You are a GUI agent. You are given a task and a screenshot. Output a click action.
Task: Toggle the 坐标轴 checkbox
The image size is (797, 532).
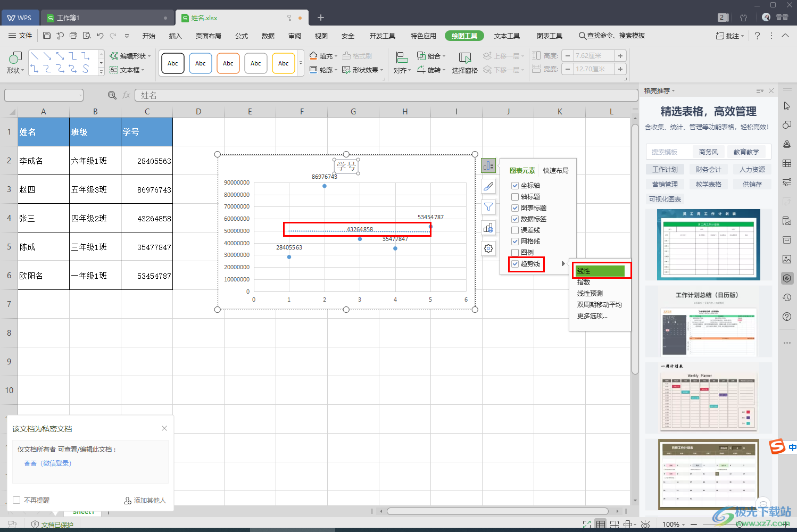pyautogui.click(x=515, y=186)
